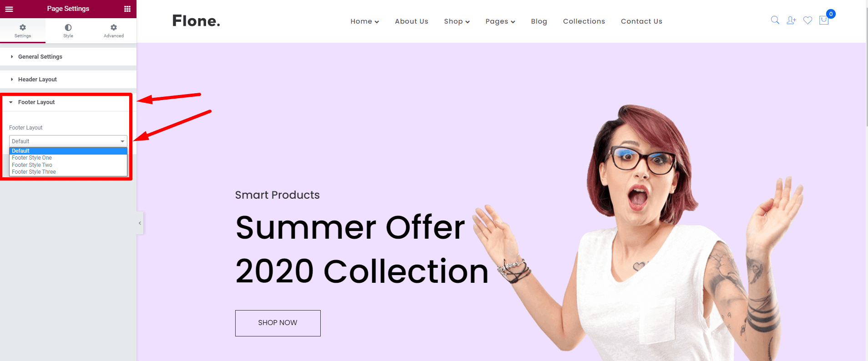This screenshot has height=361, width=868.
Task: Click the user account icon
Action: [x=792, y=20]
